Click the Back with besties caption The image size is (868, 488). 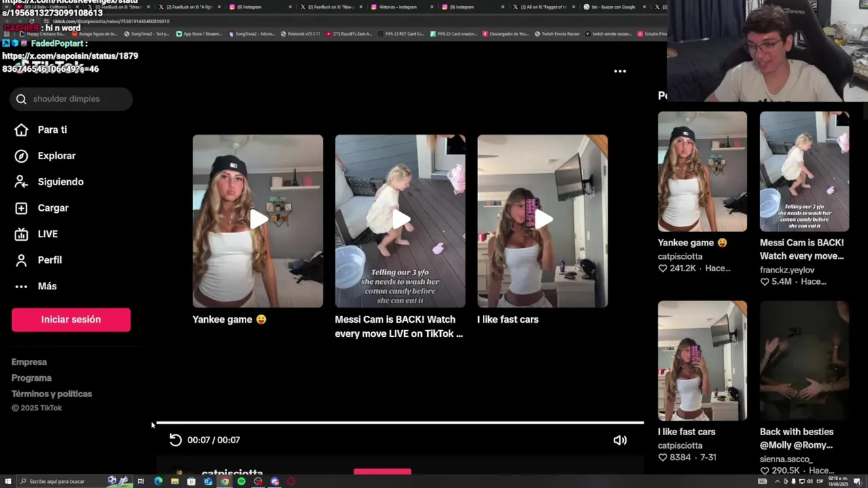click(797, 439)
